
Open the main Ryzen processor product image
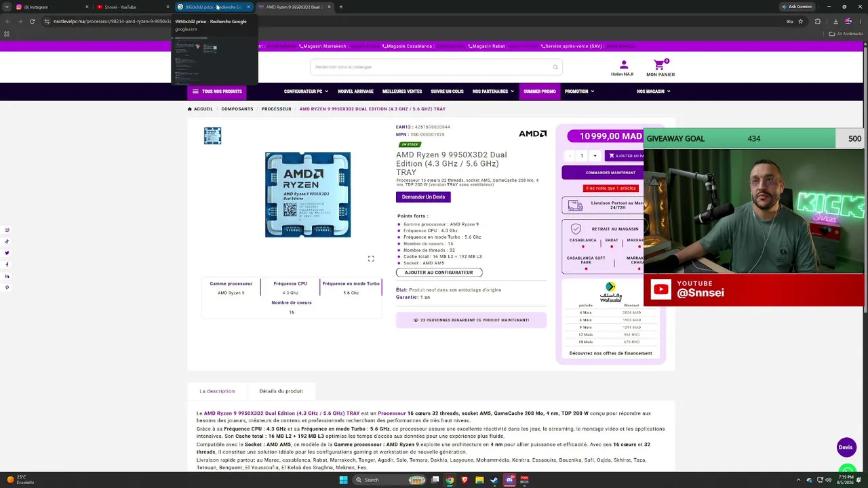(x=308, y=195)
